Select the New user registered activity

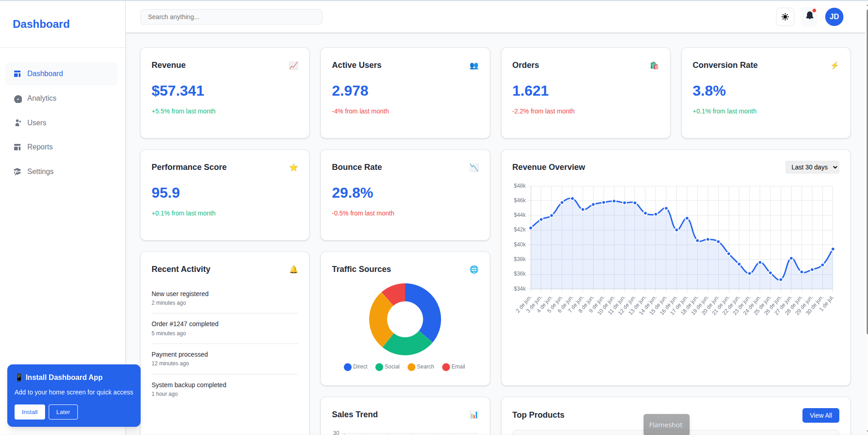coord(225,298)
